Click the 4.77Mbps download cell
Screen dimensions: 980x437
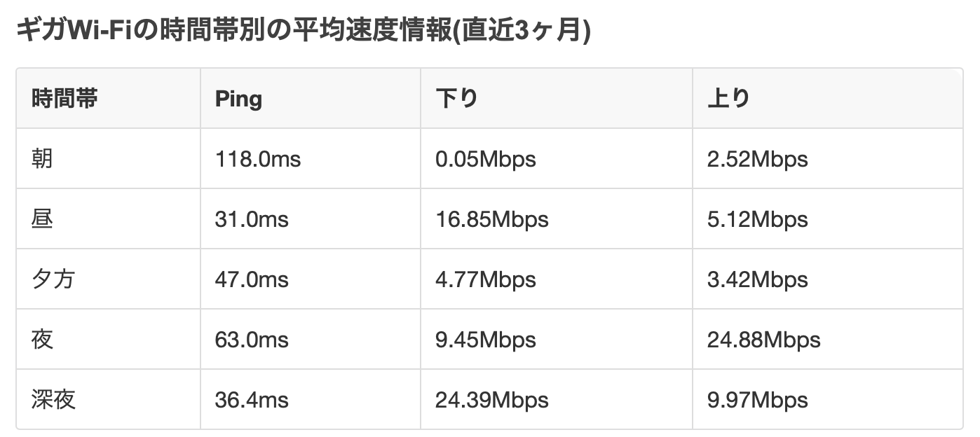click(485, 279)
